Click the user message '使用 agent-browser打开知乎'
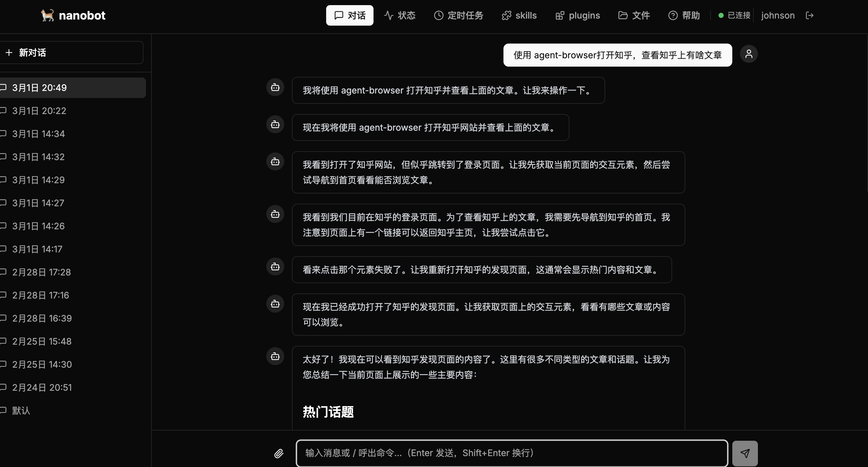 pyautogui.click(x=617, y=55)
